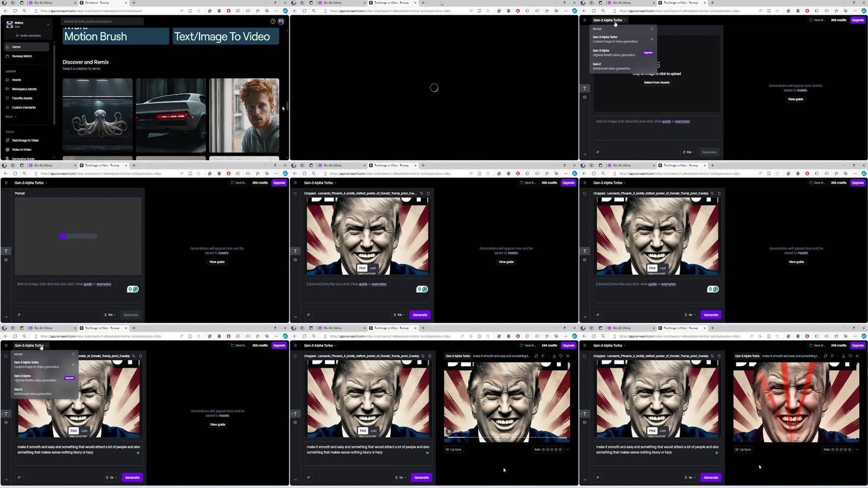Image resolution: width=868 pixels, height=488 pixels.
Task: Toggle Last frame in the red-streaked result window
Action: point(662,430)
